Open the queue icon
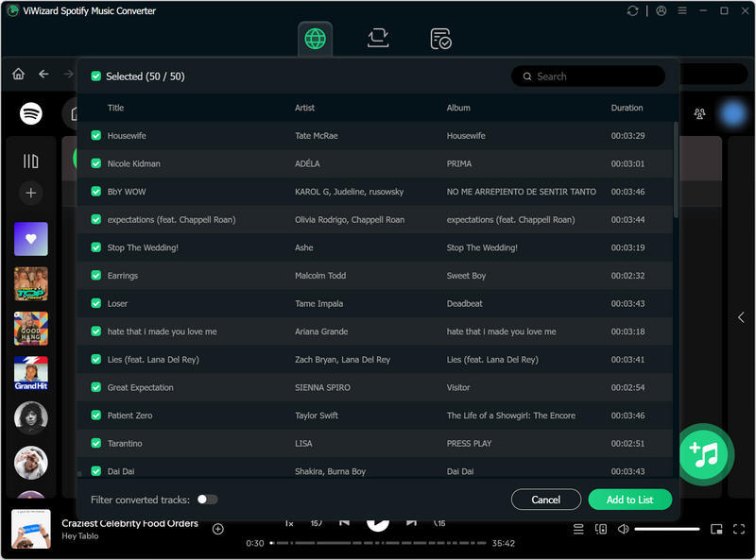 [x=578, y=529]
